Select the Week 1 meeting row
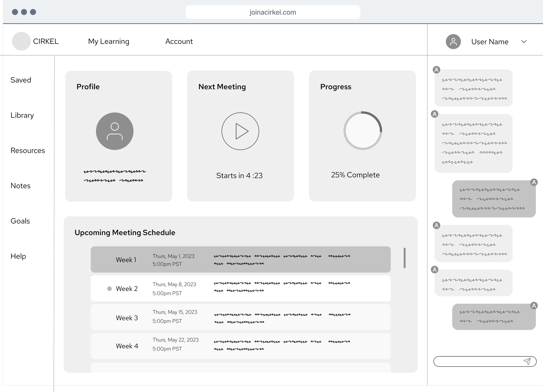This screenshot has width=543, height=392. (240, 259)
